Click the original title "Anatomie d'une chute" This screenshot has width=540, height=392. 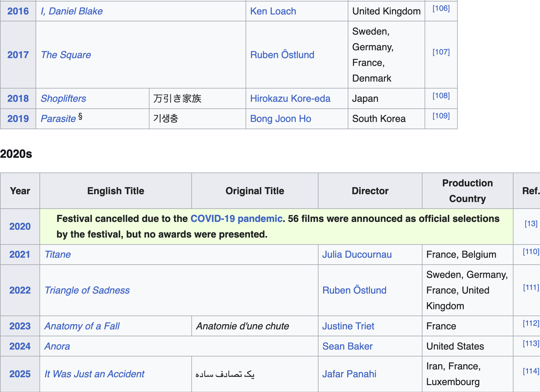pos(243,326)
